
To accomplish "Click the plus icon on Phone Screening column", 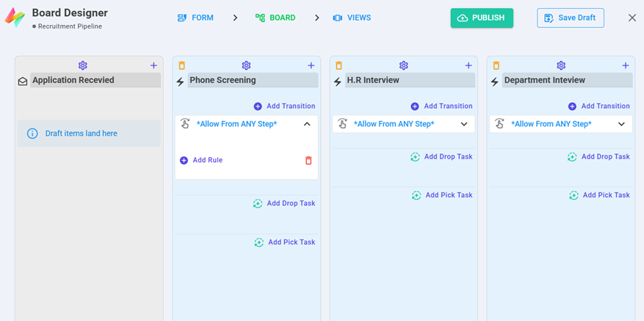I will (311, 66).
